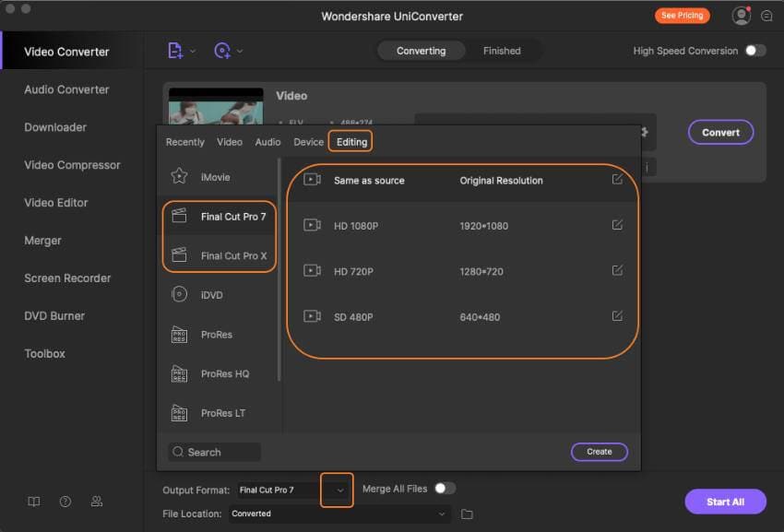Open the File Location dropdown
The width and height of the screenshot is (784, 532).
click(x=442, y=514)
